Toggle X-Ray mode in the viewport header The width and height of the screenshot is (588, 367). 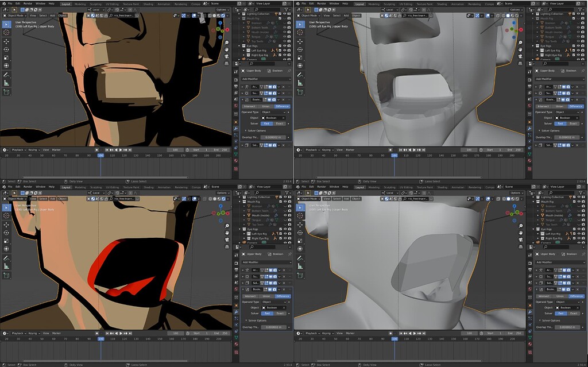click(x=204, y=15)
